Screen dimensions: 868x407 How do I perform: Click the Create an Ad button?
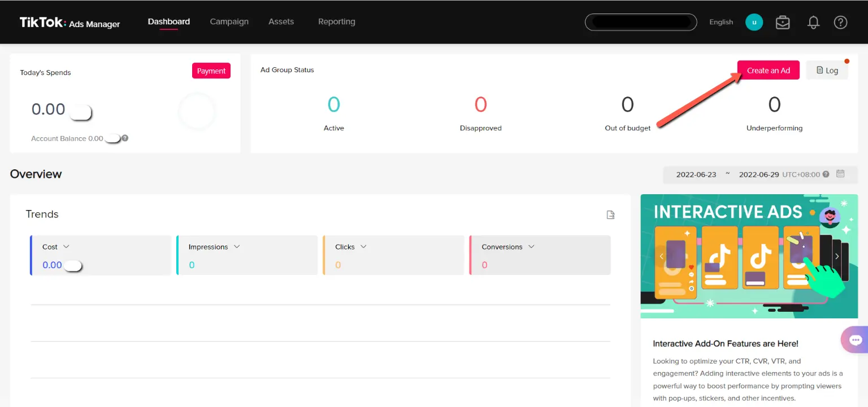(768, 71)
